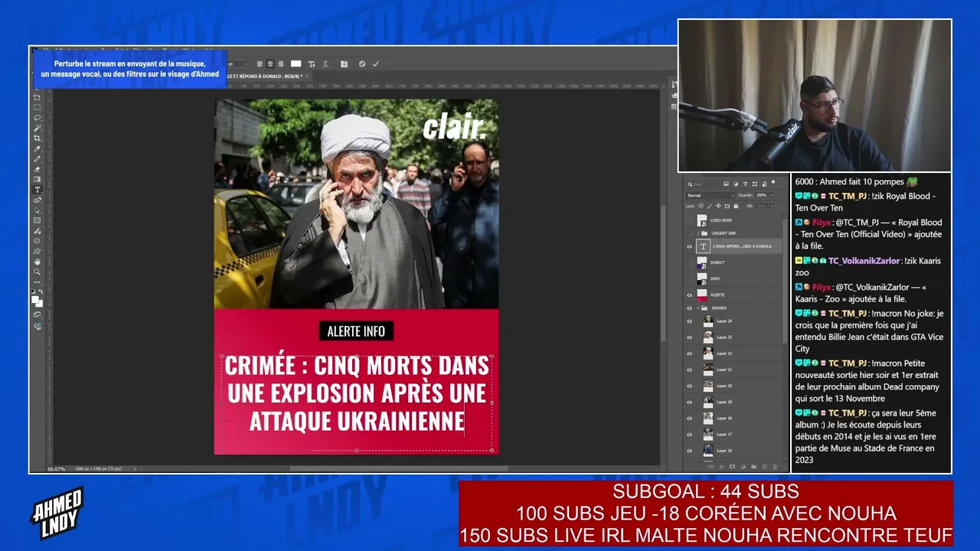Screen dimensions: 980x551
Task: Close the RÉPOND À DONALD document tab
Action: [x=307, y=77]
